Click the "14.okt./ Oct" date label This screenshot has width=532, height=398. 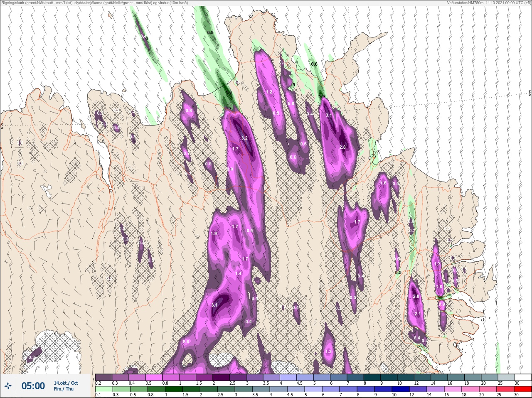[x=66, y=383]
